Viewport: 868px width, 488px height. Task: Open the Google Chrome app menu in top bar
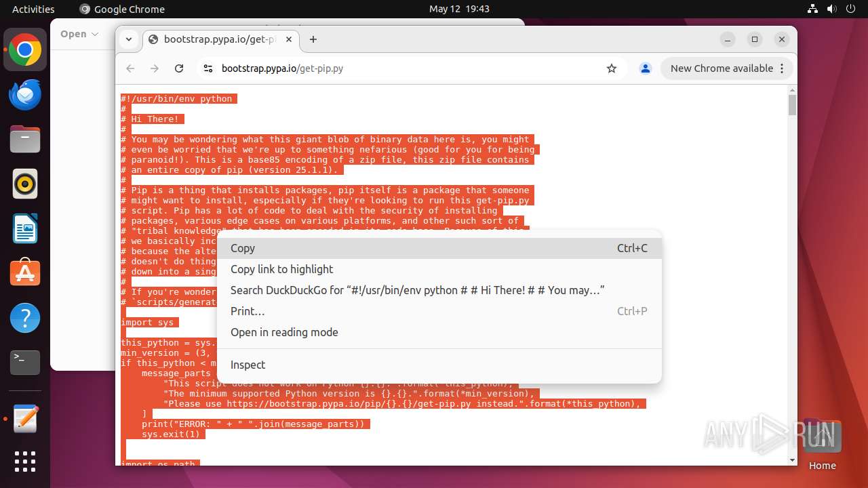(122, 9)
